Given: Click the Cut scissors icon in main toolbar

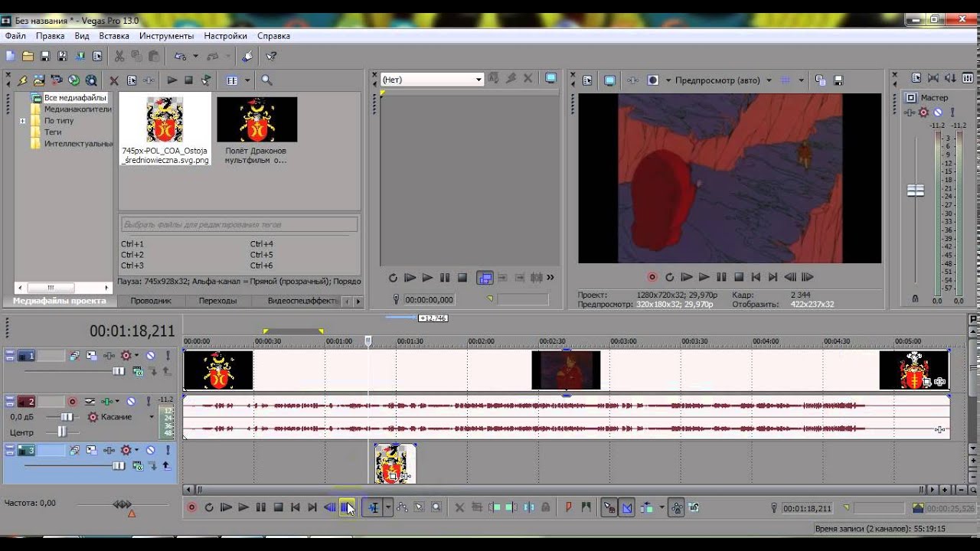Looking at the screenshot, I should pos(119,56).
